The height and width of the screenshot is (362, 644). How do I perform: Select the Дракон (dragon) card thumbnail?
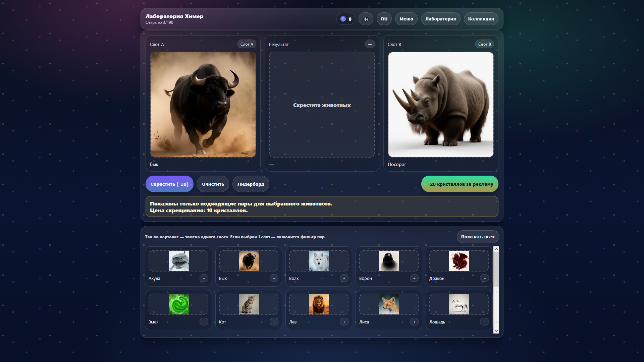[x=459, y=260]
